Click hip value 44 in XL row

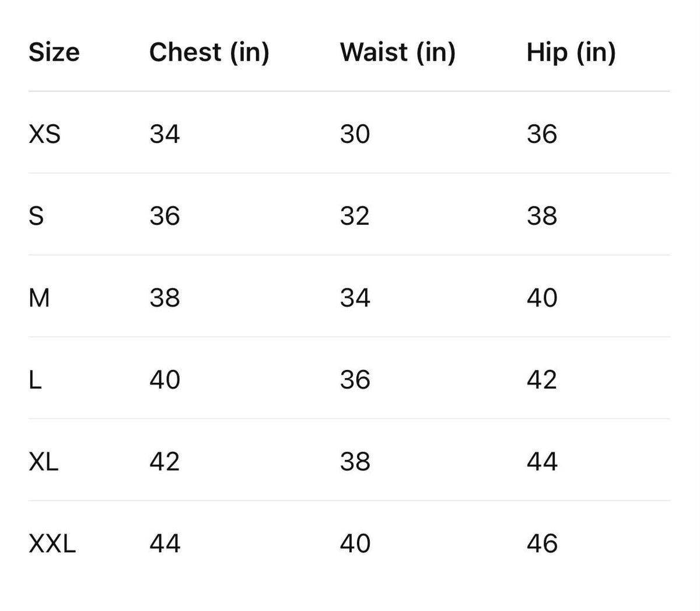[542, 462]
